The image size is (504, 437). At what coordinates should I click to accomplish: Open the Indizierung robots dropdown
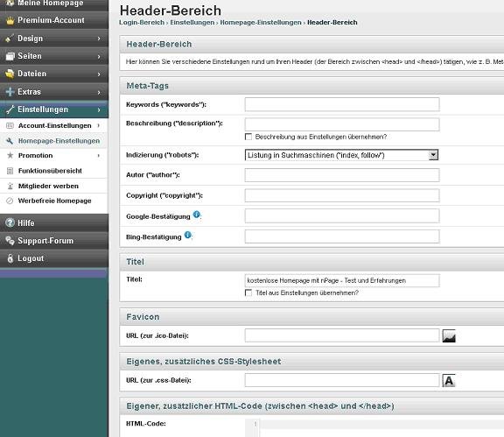[x=341, y=155]
